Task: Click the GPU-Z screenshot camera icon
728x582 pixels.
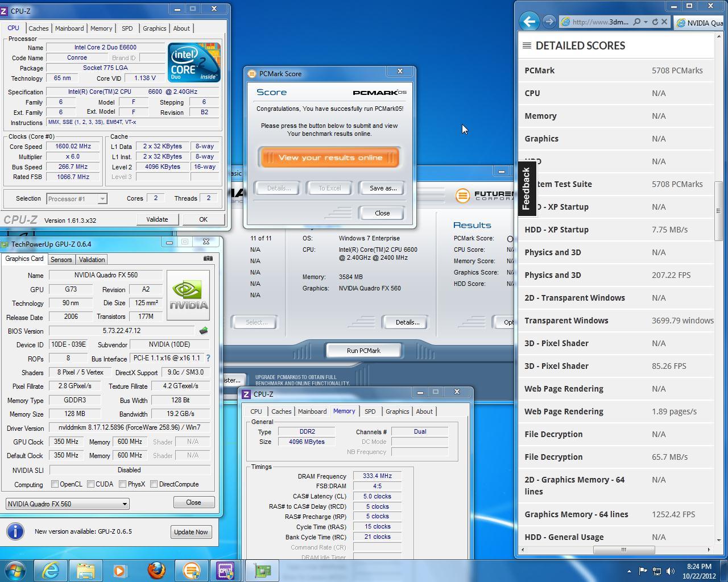Action: coord(208,259)
